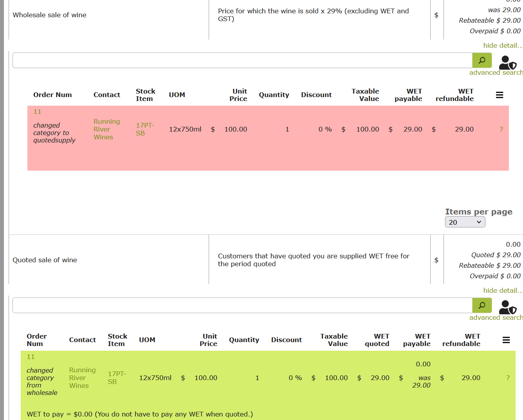Screen dimensions: 523x420
Task: Open stock item 17PT-SB in green row
Action: click(x=117, y=378)
